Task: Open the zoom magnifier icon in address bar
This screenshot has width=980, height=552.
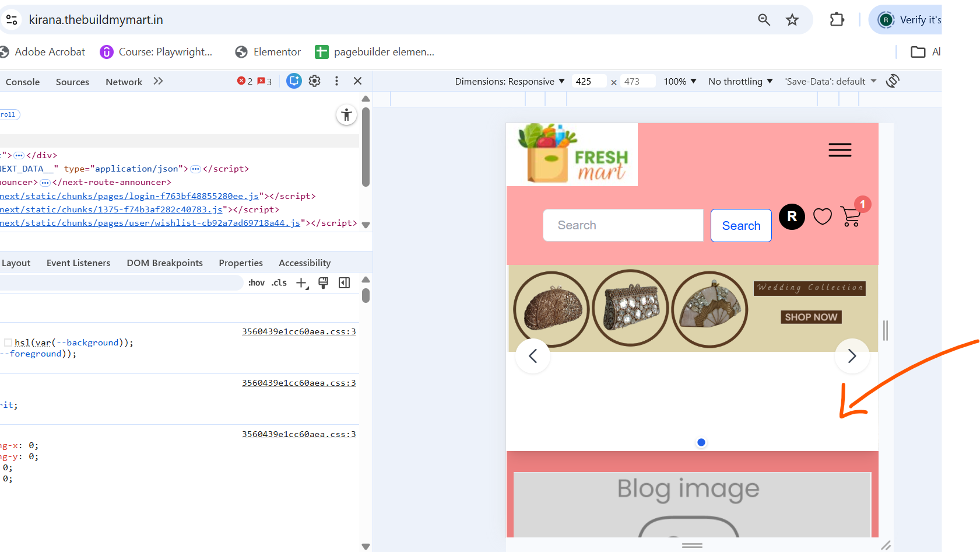Action: (x=764, y=20)
